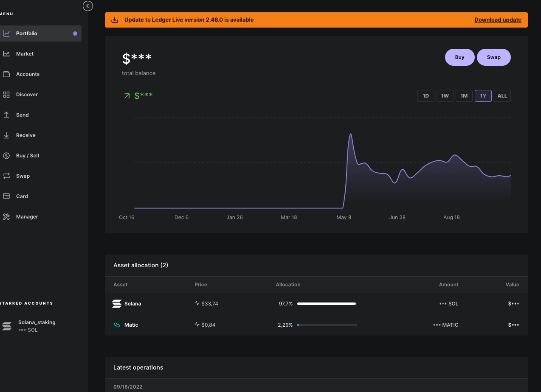Click the Send upload arrow icon
The height and width of the screenshot is (392, 541).
coord(6,115)
